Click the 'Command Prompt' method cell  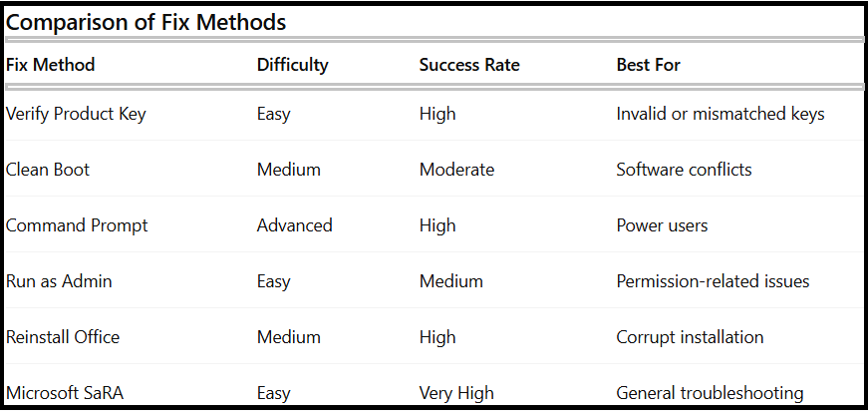click(77, 225)
